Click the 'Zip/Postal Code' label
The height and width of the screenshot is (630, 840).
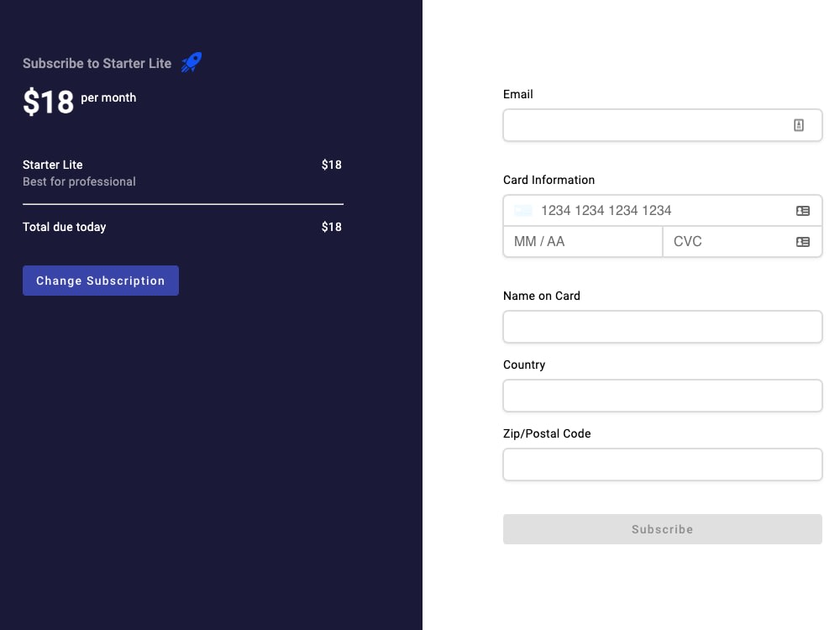click(x=547, y=433)
